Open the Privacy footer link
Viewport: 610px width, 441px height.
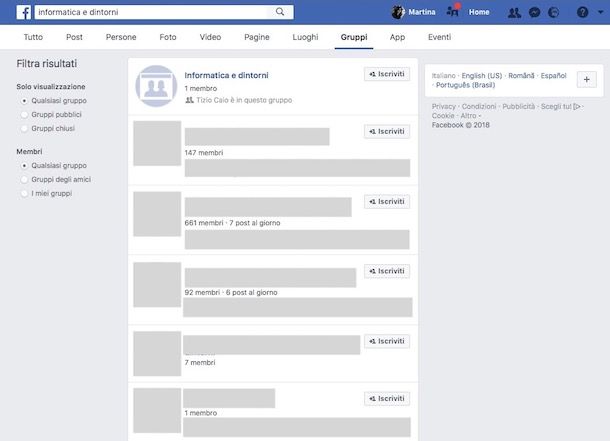point(443,106)
